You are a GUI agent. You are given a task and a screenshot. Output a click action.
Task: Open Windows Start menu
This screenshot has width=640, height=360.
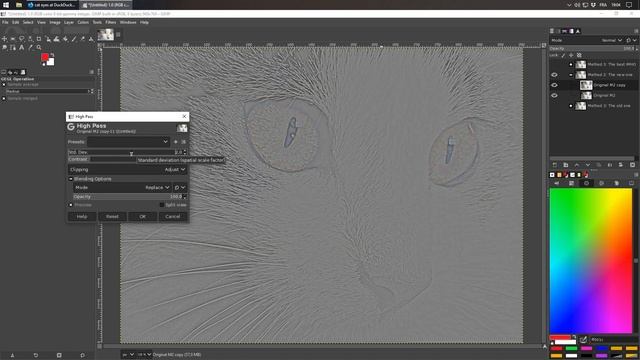click(x=6, y=5)
